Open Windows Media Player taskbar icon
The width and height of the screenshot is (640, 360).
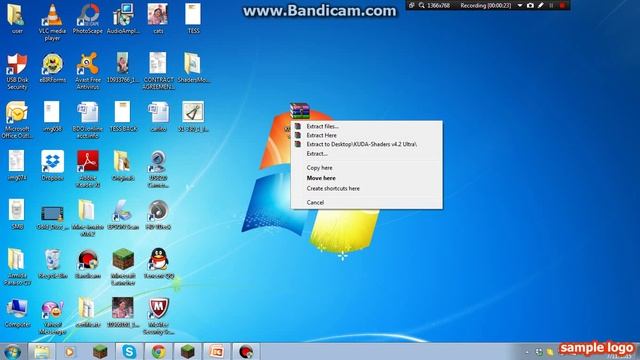click(x=70, y=351)
